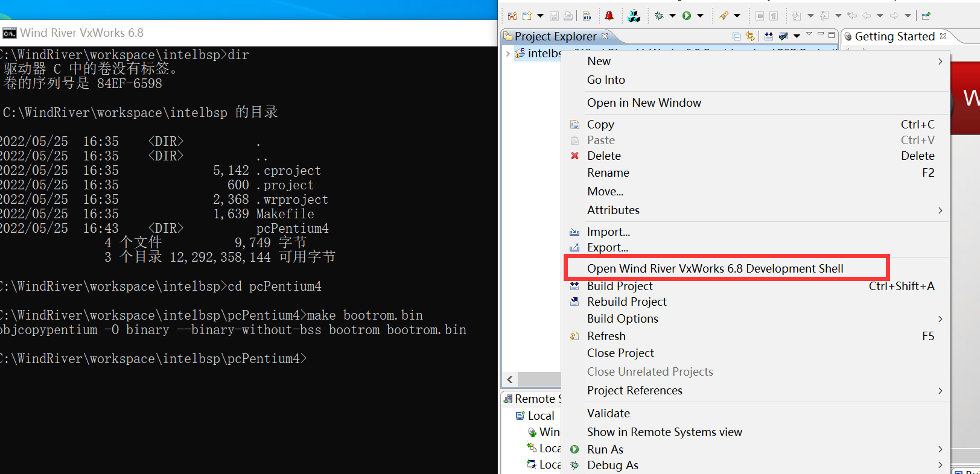
Task: Switch to the Getting Started tab
Action: (894, 36)
